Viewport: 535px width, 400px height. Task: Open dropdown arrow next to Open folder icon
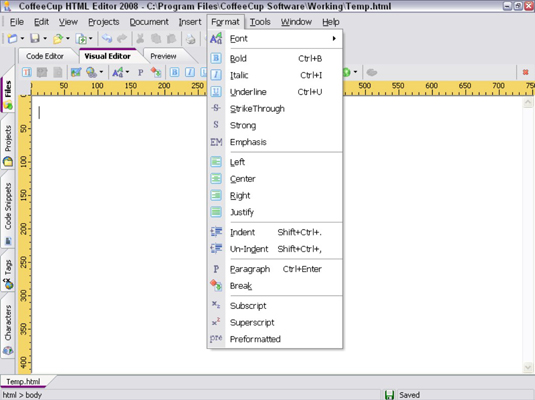tap(68, 39)
